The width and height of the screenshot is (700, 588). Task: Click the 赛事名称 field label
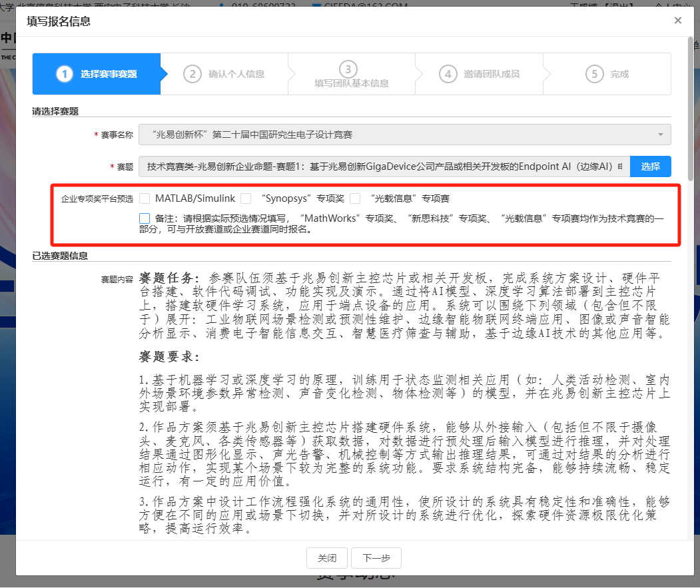tap(117, 135)
